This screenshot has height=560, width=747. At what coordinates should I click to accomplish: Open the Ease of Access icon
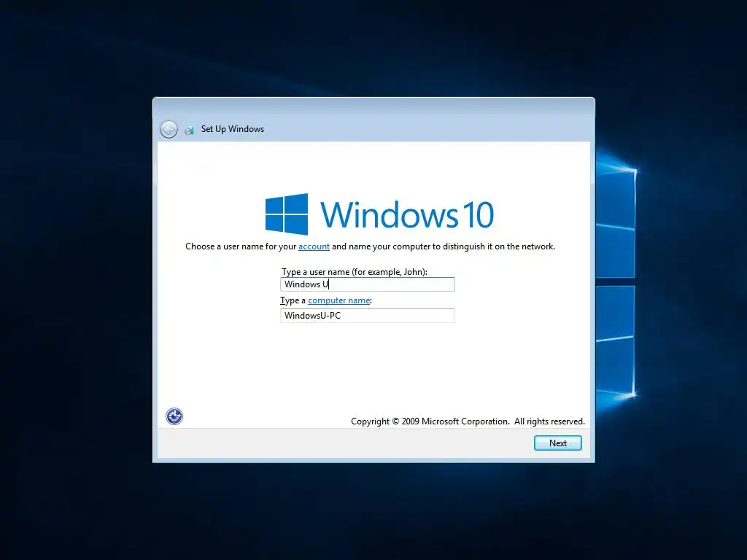point(174,416)
